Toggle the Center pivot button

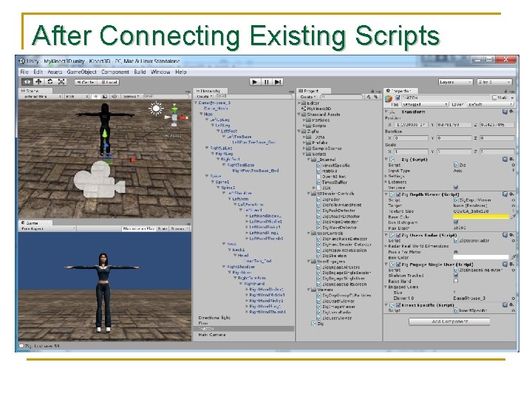pyautogui.click(x=86, y=82)
